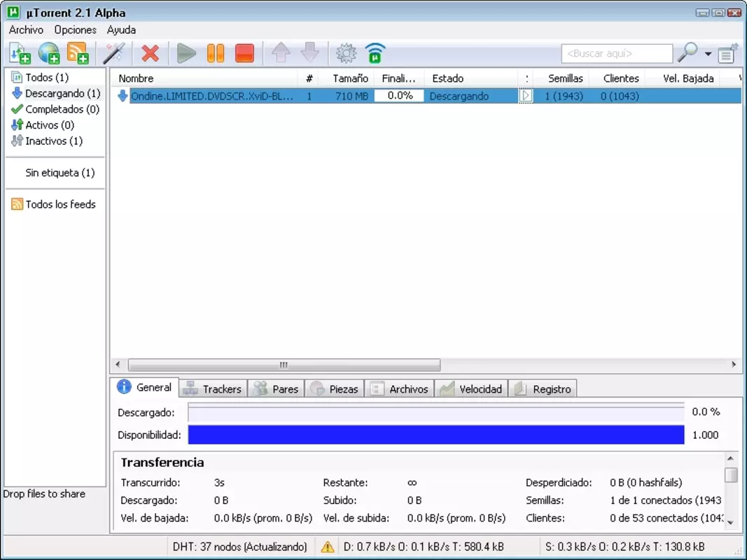747x560 pixels.
Task: Click the Add RSS Feed icon
Action: click(78, 53)
